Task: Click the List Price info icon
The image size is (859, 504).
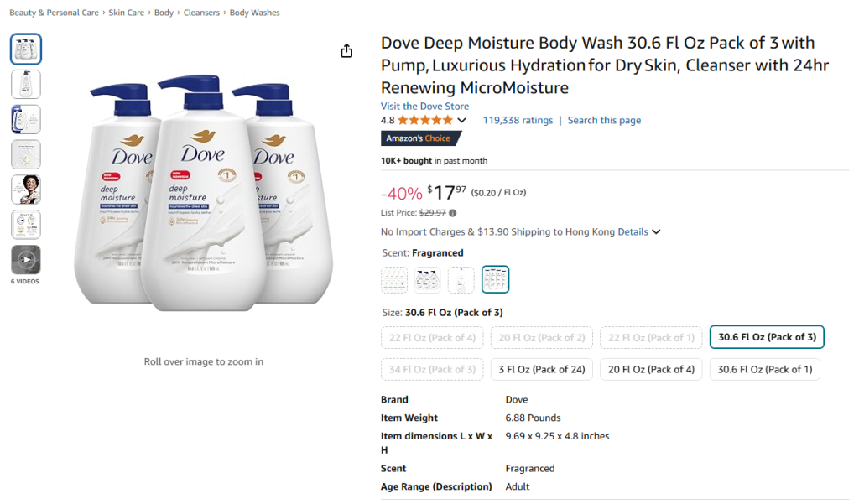Action: tap(453, 213)
